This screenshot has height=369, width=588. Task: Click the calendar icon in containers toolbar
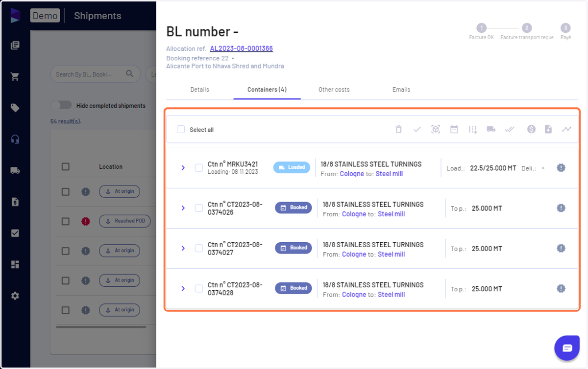coord(454,129)
